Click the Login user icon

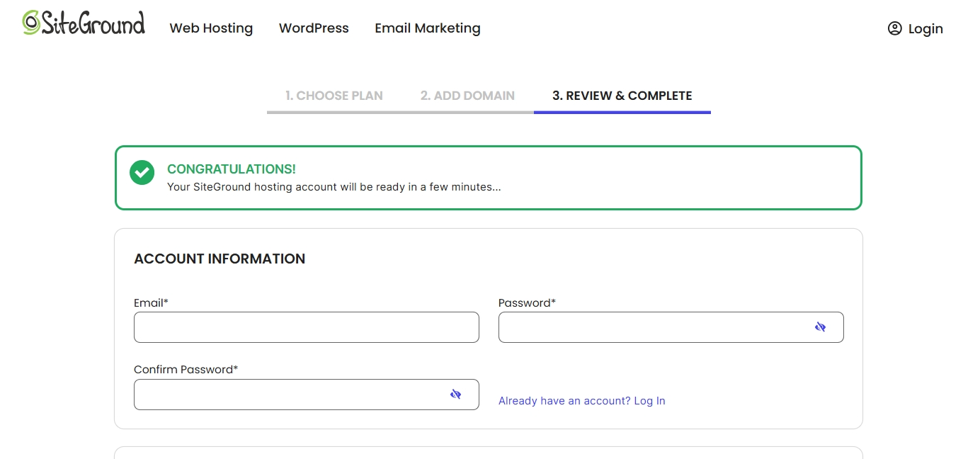(x=894, y=28)
